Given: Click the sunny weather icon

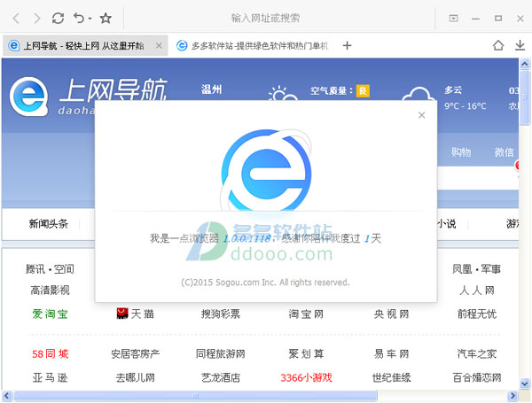Looking at the screenshot, I should click(282, 94).
